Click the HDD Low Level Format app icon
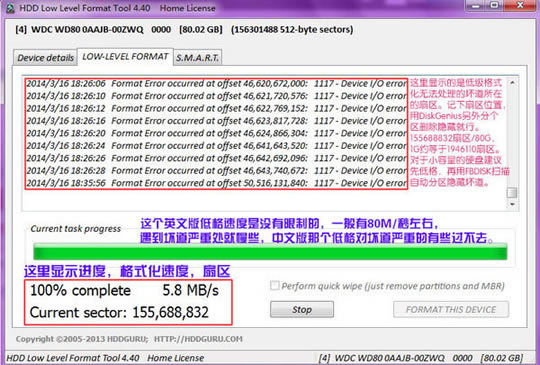The width and height of the screenshot is (540, 365). click(x=10, y=8)
